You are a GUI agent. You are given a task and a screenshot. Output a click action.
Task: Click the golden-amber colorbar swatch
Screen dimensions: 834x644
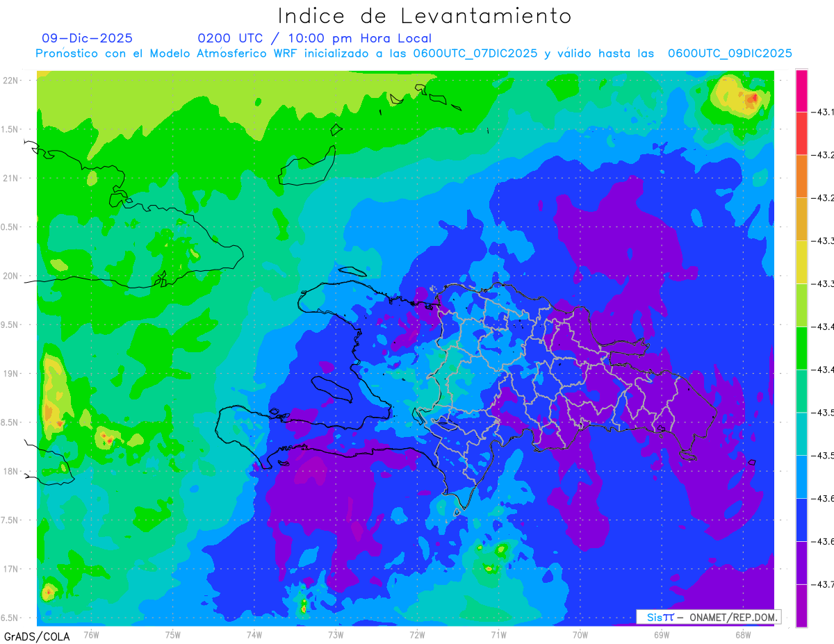point(801,220)
